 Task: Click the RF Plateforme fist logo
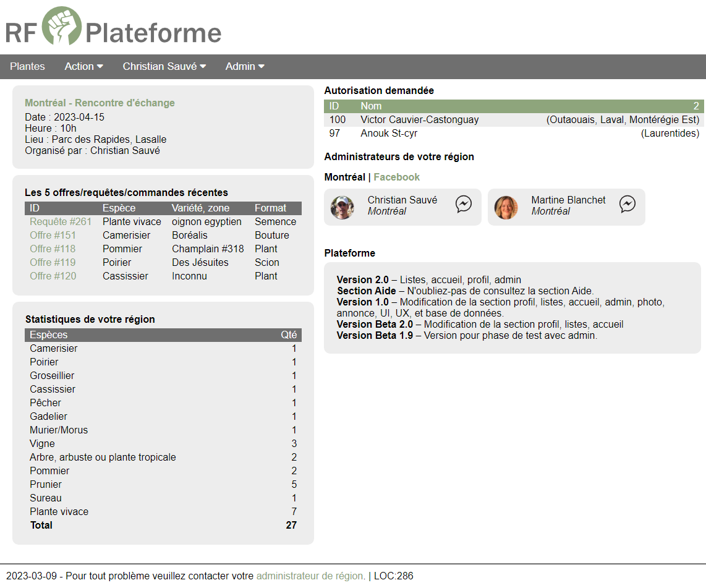[x=61, y=26]
